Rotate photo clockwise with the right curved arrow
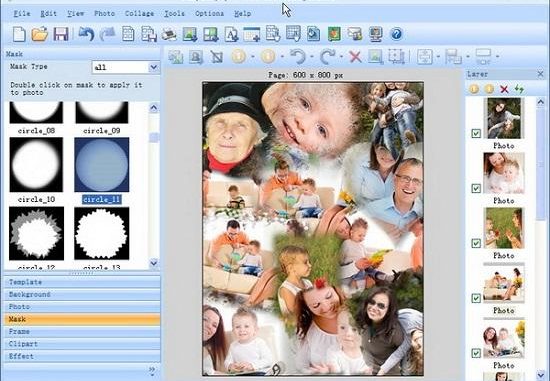 (328, 56)
